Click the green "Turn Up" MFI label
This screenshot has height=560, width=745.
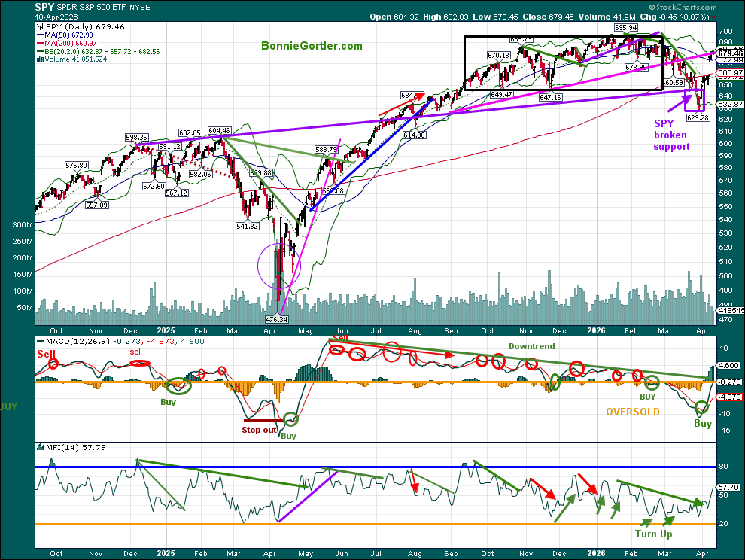tap(653, 534)
